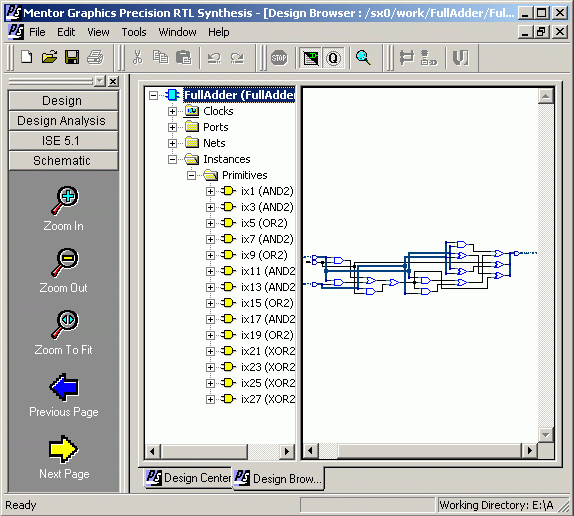Click the Schematic sidebar button

pos(63,161)
